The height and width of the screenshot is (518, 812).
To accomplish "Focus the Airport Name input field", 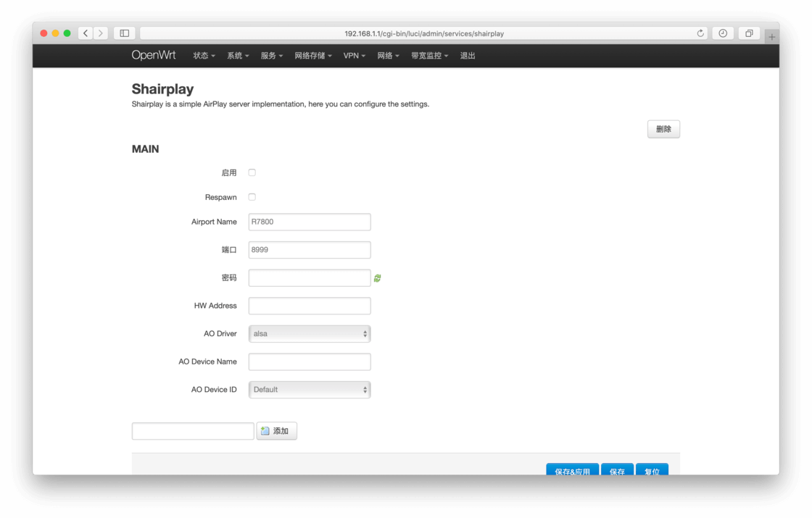I will tap(310, 222).
